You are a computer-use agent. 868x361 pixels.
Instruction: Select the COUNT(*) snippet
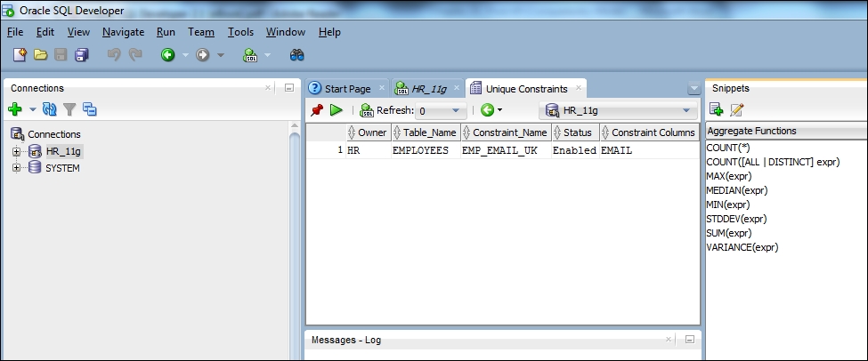tap(728, 148)
